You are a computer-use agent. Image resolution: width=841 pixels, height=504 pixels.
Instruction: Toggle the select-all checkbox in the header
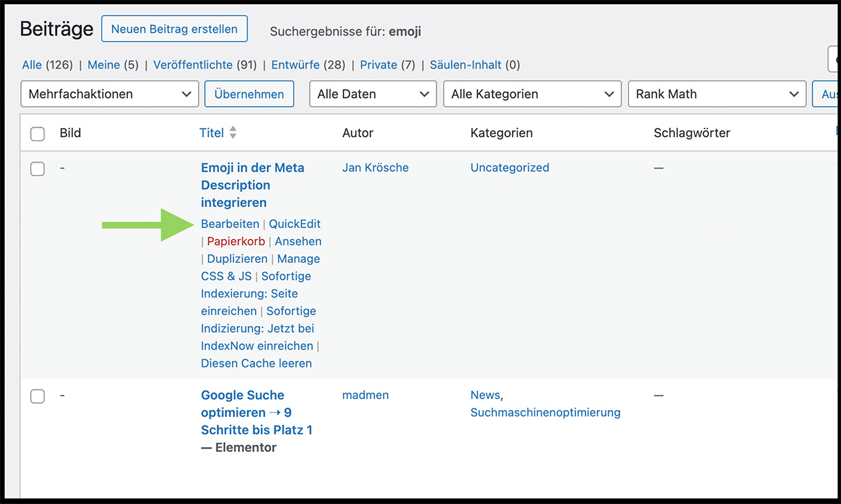point(38,133)
